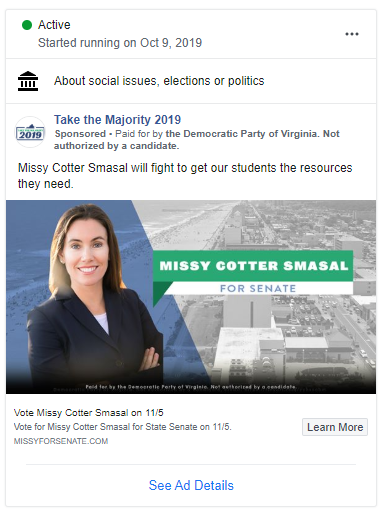385x514 pixels.
Task: Click 'About social issues, elections or politics' label
Action: [x=159, y=81]
